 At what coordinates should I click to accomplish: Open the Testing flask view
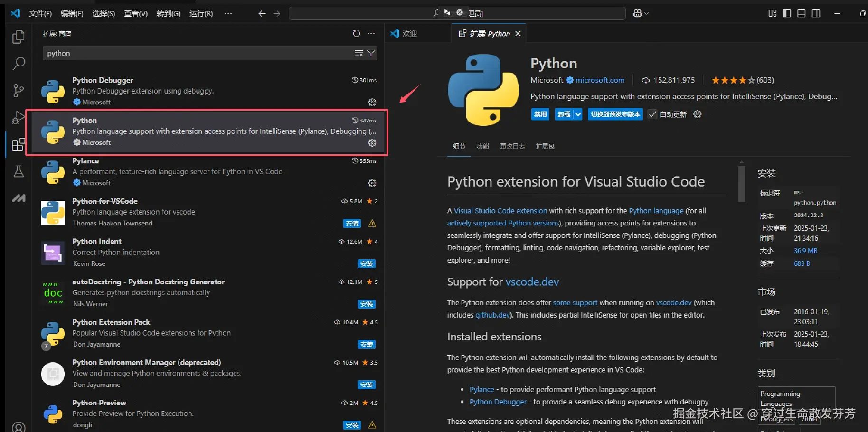[19, 171]
